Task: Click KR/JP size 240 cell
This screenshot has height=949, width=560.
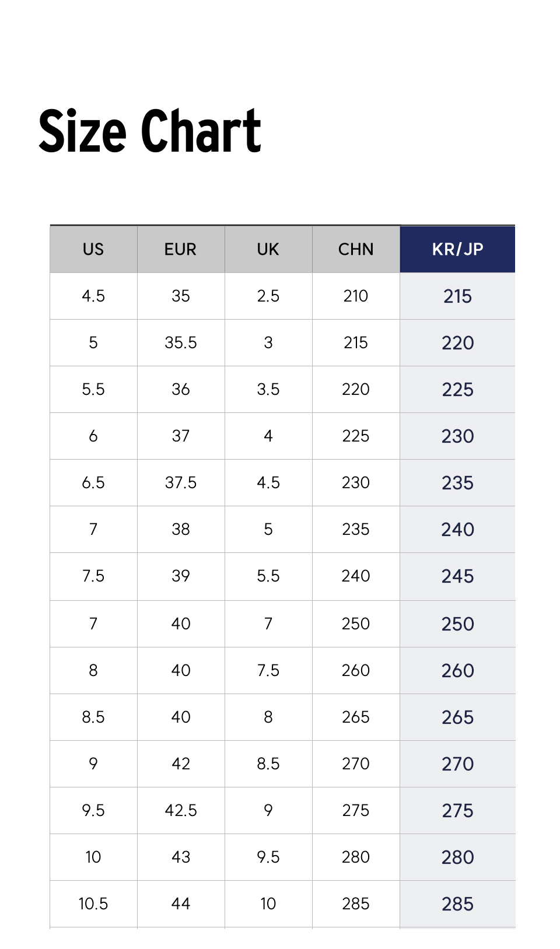Action: click(x=457, y=530)
